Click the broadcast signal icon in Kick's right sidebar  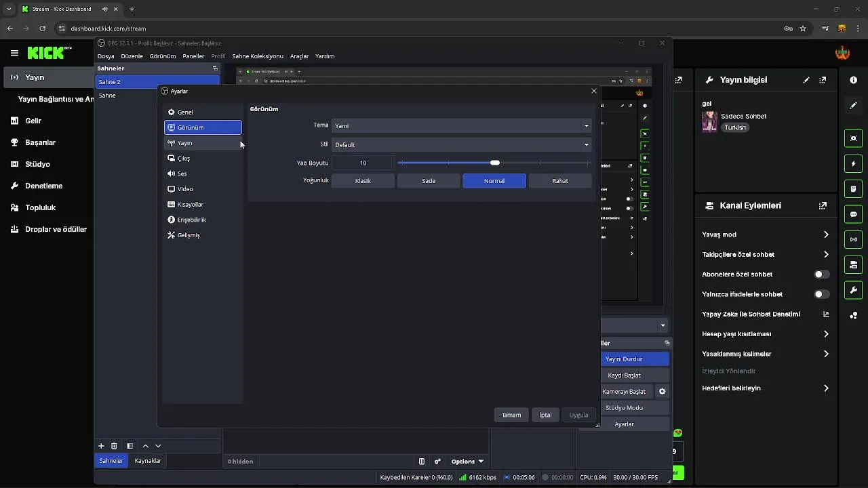(x=853, y=239)
